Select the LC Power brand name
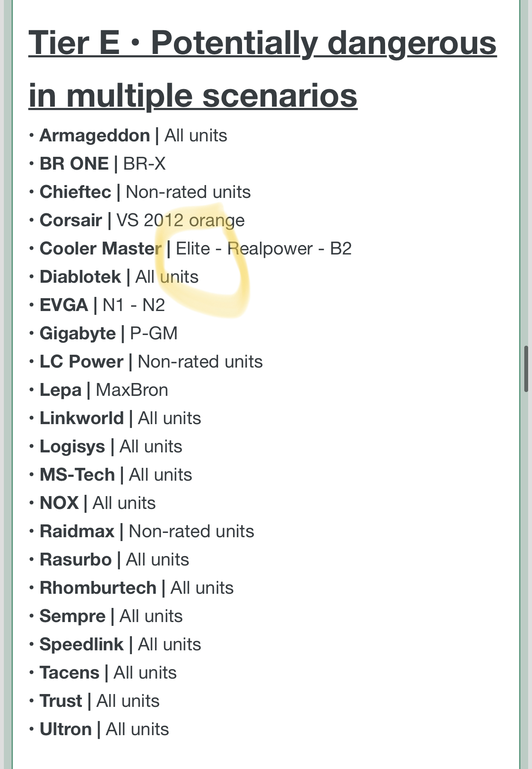Viewport: 532px width, 769px height. click(x=81, y=362)
